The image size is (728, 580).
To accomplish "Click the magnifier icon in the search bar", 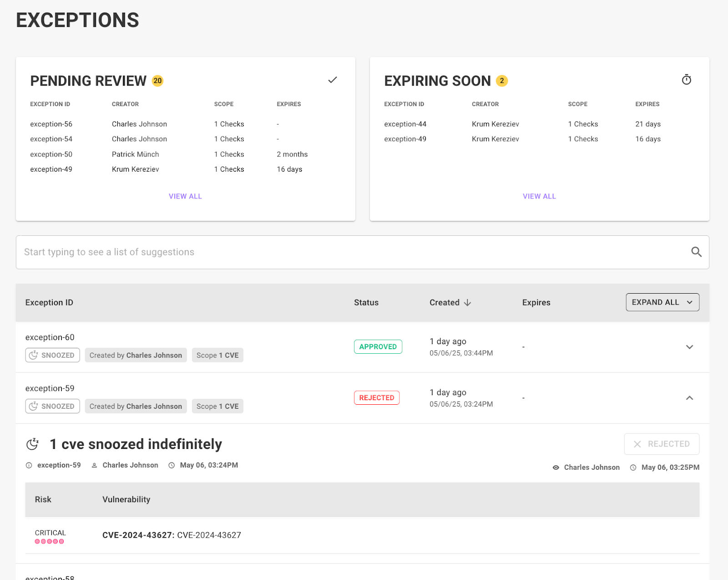I will [696, 252].
